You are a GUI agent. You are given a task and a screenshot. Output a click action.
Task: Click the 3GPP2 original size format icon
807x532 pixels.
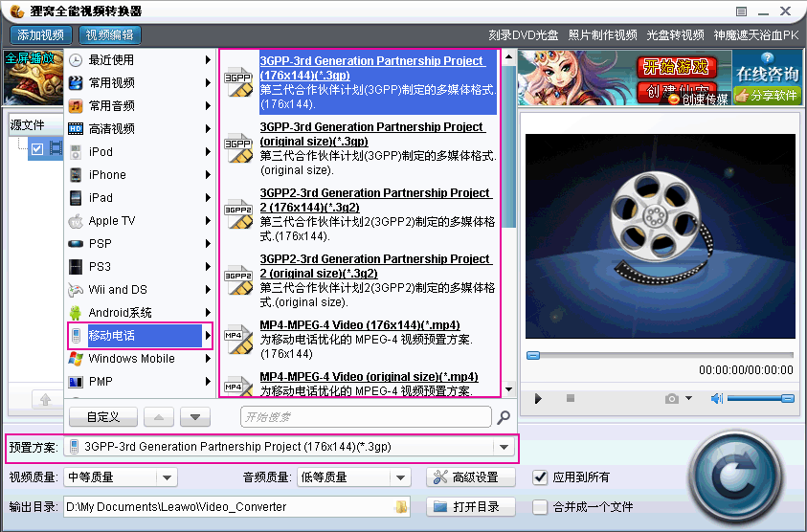[238, 280]
